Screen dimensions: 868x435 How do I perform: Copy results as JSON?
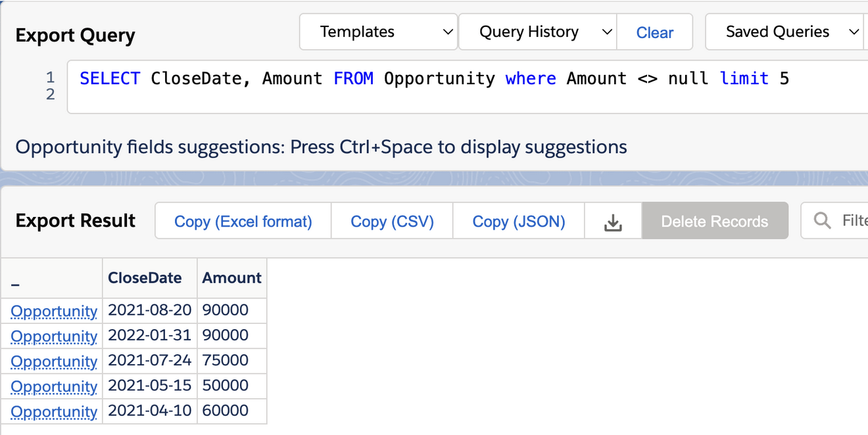click(518, 221)
